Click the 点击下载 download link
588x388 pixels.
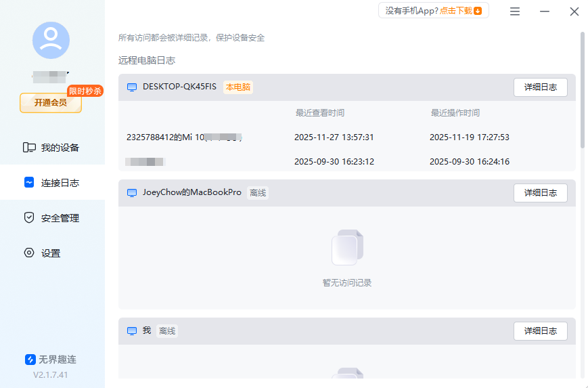455,11
